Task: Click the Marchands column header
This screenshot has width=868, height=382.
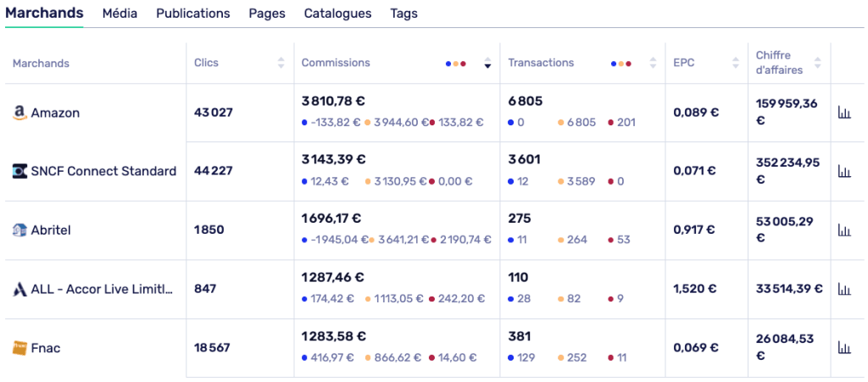Action: [41, 64]
